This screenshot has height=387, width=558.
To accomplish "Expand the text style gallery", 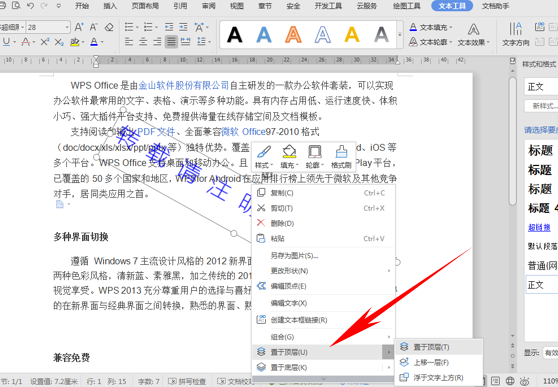I will [400, 35].
